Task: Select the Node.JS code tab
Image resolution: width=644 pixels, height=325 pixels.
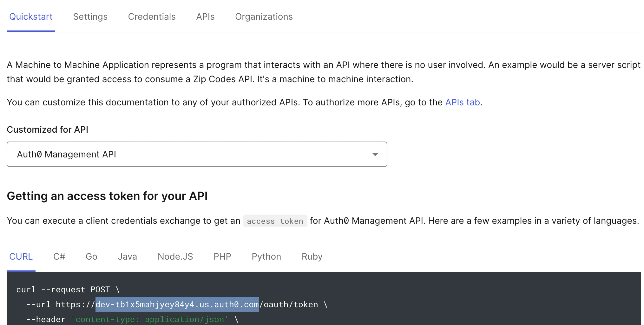Action: tap(175, 257)
